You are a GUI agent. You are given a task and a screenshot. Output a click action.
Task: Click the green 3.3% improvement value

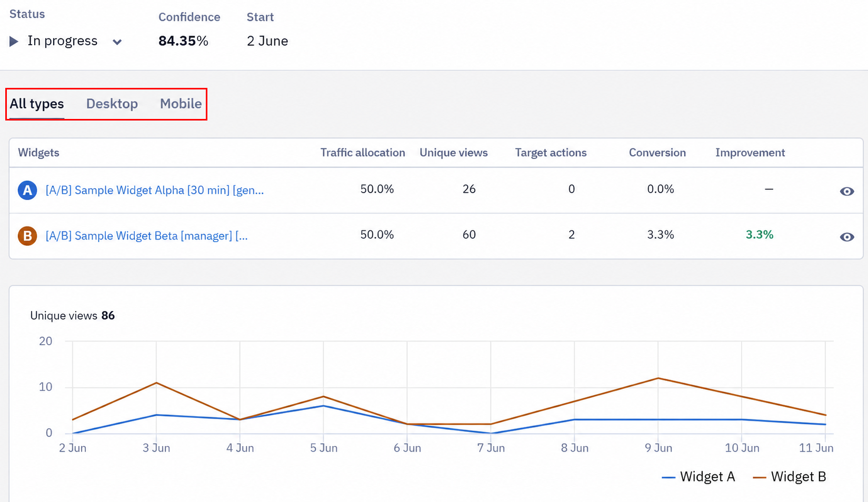point(760,235)
